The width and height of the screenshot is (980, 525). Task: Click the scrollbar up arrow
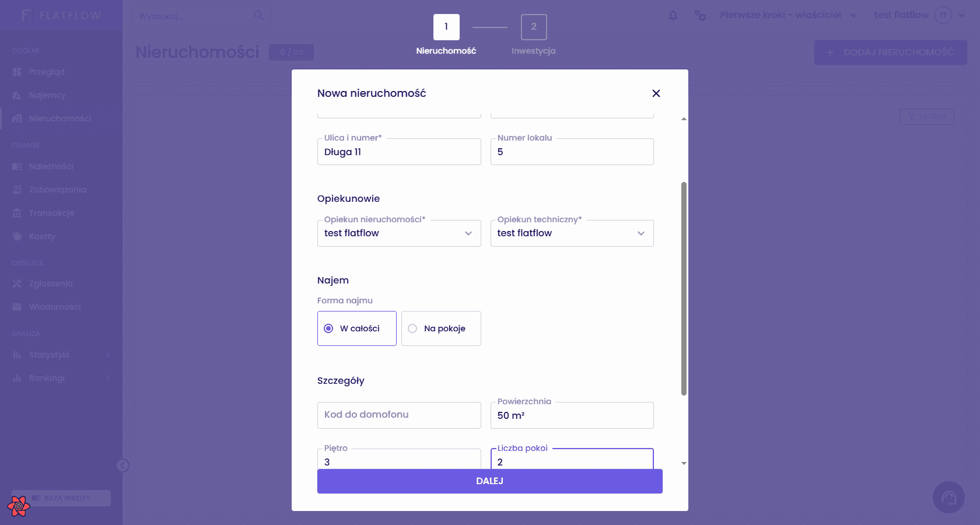(x=684, y=119)
